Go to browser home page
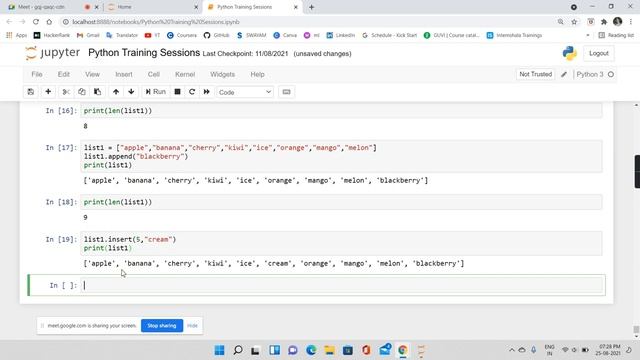This screenshot has width=640, height=360. tap(49, 22)
